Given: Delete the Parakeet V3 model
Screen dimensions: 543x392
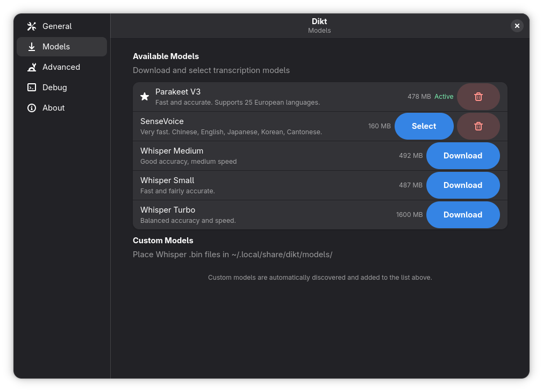Looking at the screenshot, I should pos(478,97).
